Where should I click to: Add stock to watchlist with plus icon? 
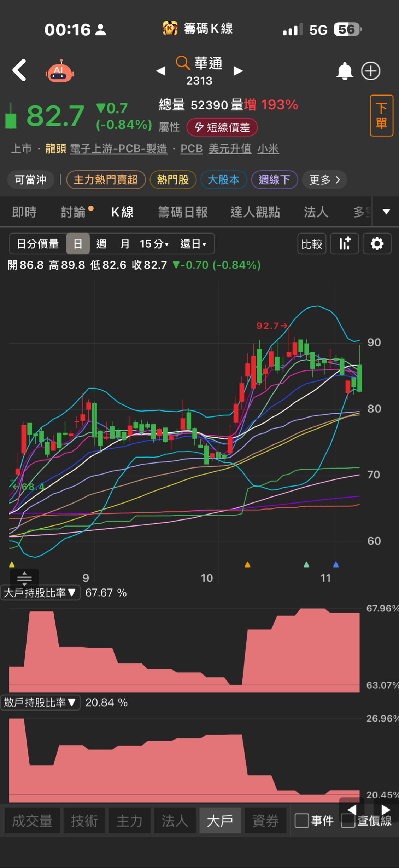pyautogui.click(x=370, y=71)
